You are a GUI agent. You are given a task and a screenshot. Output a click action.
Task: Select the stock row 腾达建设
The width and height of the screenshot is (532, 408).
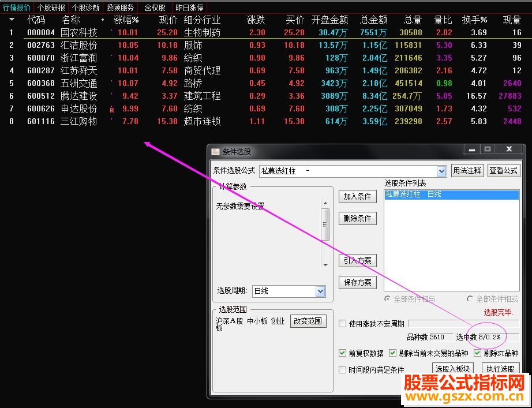tap(266, 96)
